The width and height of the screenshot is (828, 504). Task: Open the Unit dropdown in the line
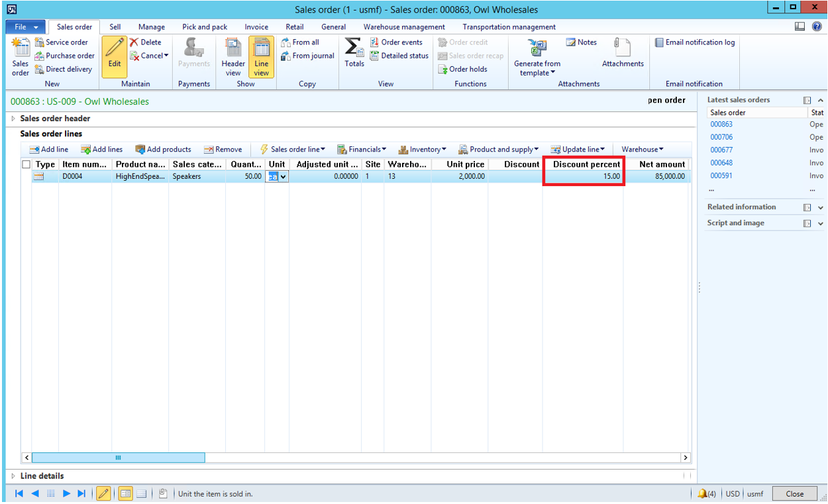click(284, 177)
